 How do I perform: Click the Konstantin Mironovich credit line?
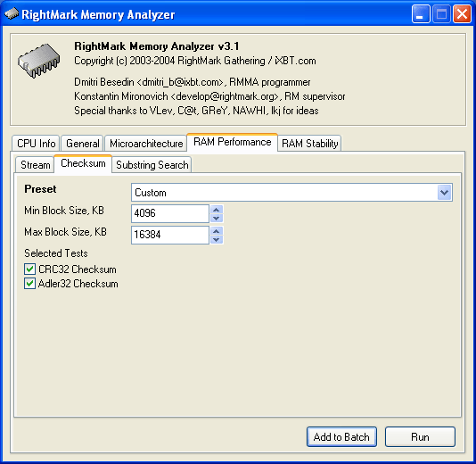209,96
